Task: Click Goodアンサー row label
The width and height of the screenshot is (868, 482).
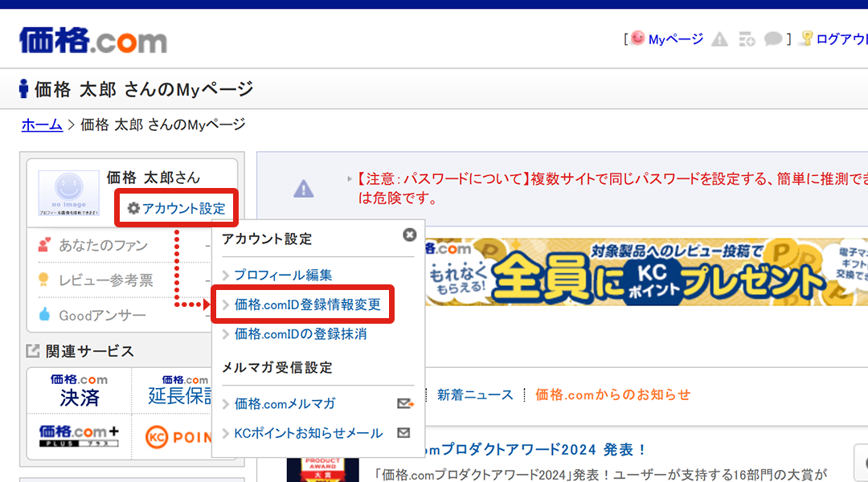Action: click(x=102, y=316)
